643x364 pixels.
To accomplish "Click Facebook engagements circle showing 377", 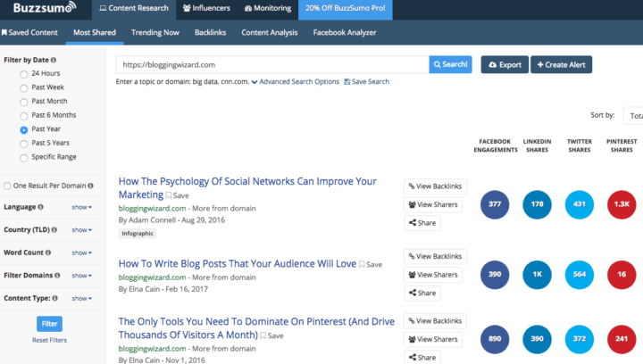I will pos(495,204).
